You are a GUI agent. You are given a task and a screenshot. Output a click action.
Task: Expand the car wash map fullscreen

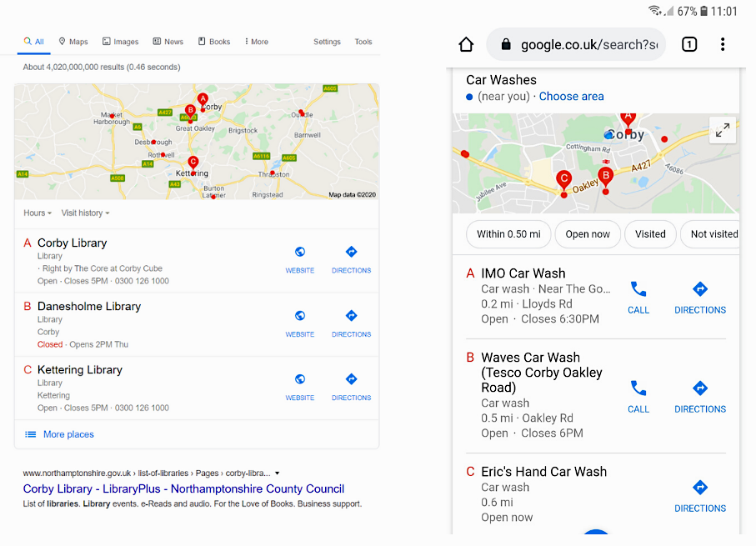722,130
